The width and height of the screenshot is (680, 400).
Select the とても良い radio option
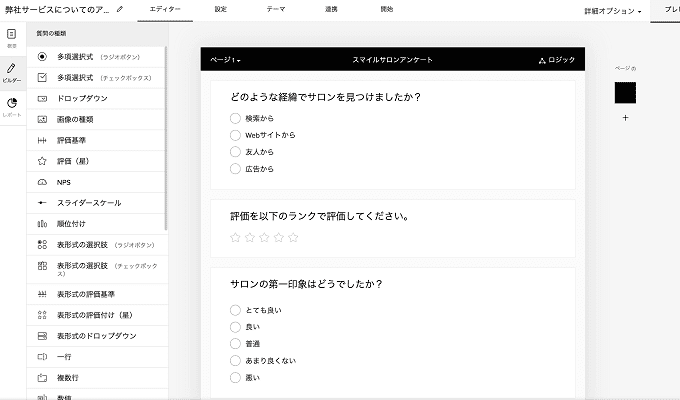[236, 310]
